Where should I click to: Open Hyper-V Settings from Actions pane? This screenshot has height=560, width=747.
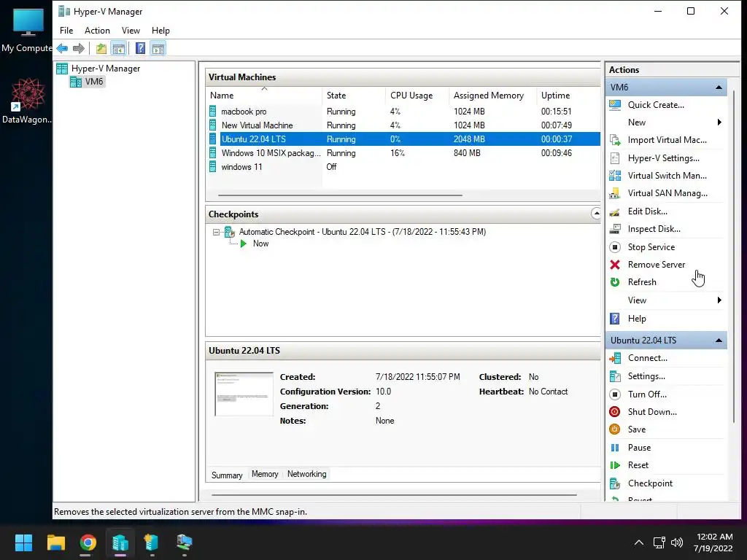tap(663, 158)
